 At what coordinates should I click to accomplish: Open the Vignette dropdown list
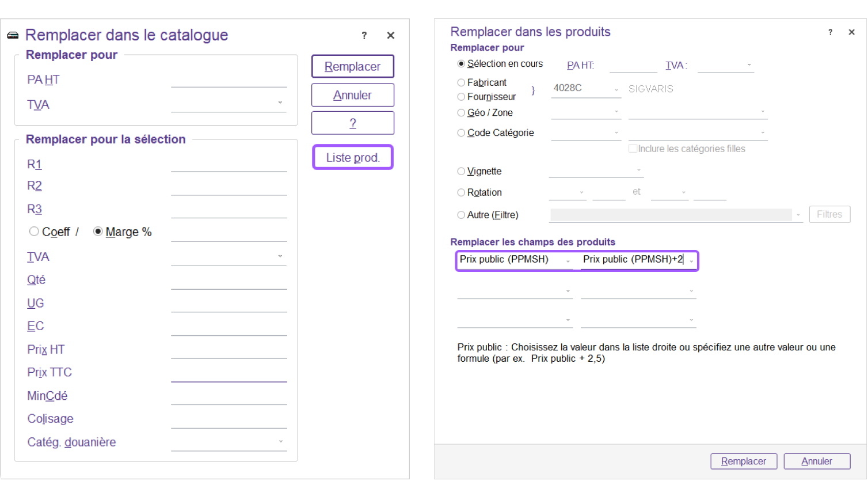[x=638, y=171]
